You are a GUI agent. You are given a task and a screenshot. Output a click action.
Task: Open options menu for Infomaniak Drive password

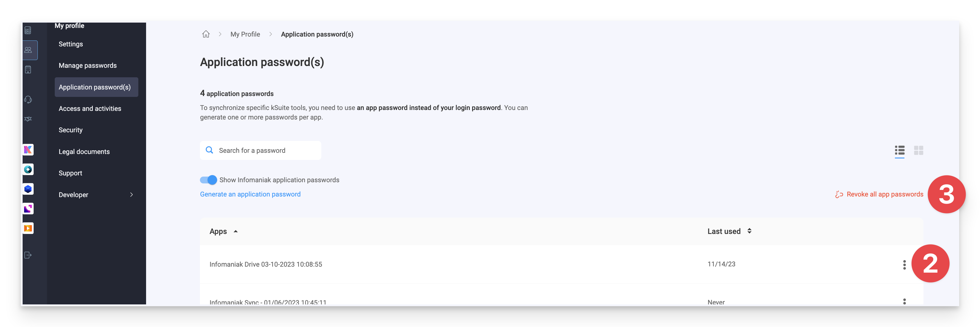coord(904,264)
